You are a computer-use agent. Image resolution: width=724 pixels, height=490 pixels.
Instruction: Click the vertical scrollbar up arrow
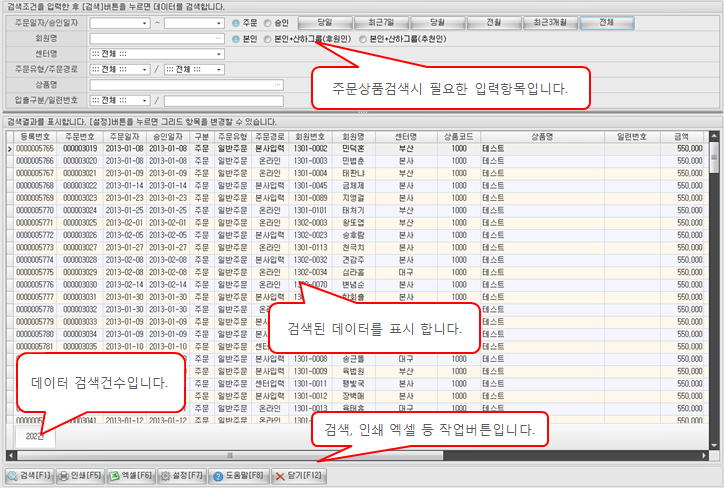tap(714, 136)
